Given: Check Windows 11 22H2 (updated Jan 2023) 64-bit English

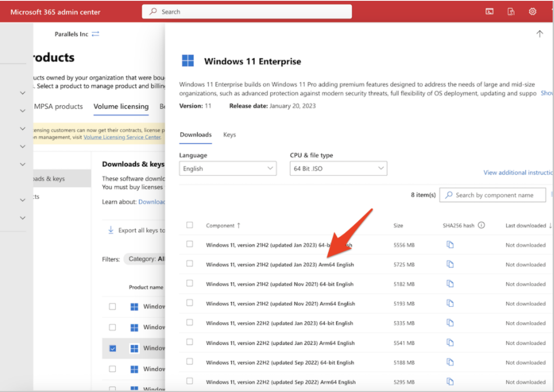Looking at the screenshot, I should (190, 322).
